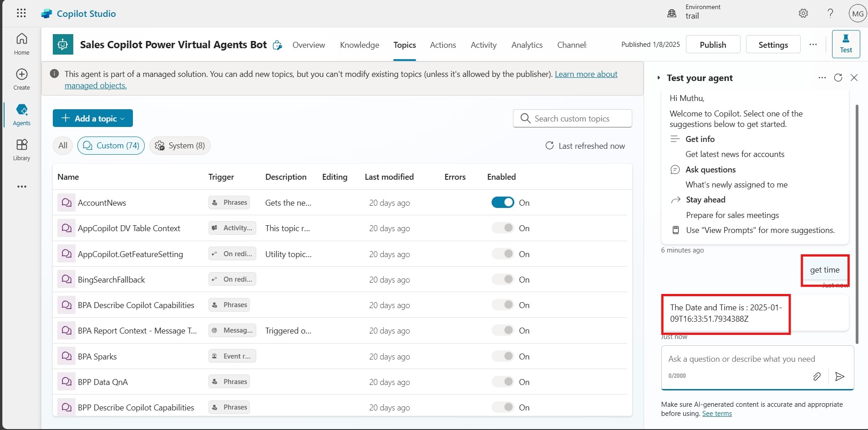
Task: Click the settings gear icon in header
Action: coord(803,13)
